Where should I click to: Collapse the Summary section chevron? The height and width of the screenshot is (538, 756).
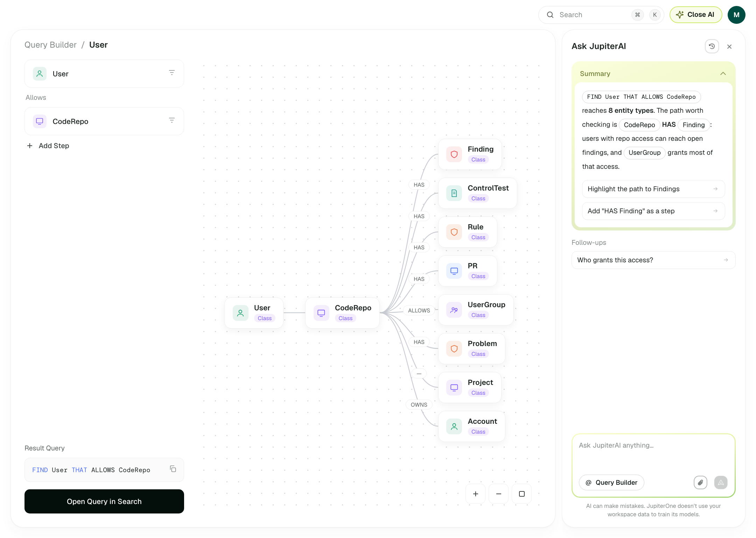[723, 74]
